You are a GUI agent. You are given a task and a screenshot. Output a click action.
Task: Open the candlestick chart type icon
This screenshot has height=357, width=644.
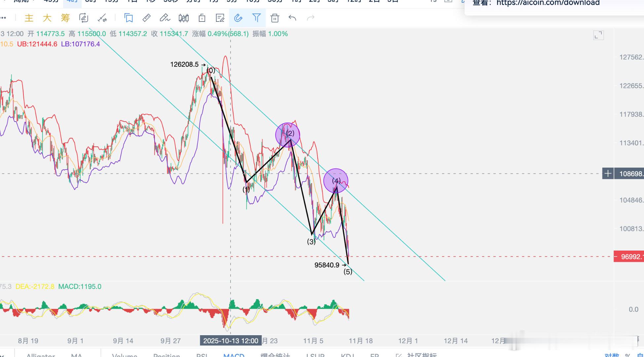[x=184, y=18]
